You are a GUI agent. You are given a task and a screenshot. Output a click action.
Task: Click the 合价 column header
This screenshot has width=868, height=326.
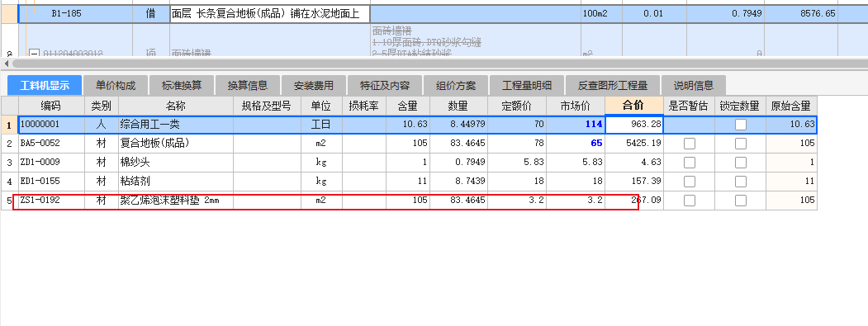(x=634, y=105)
